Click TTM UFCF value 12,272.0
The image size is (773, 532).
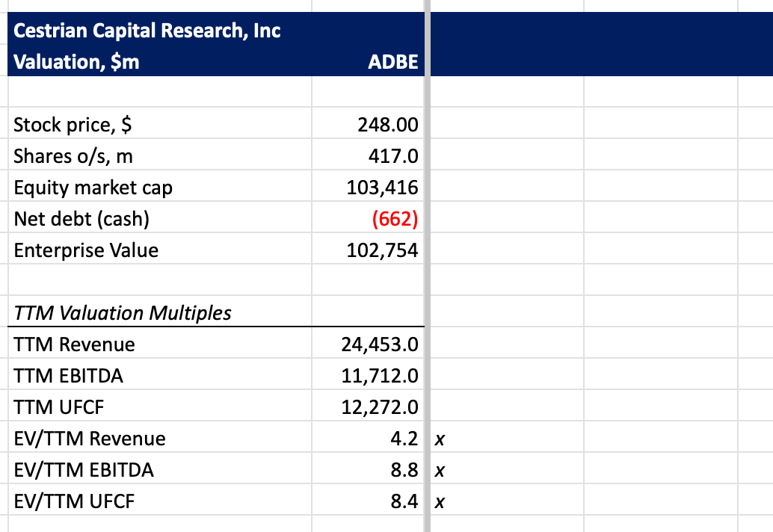pos(380,407)
